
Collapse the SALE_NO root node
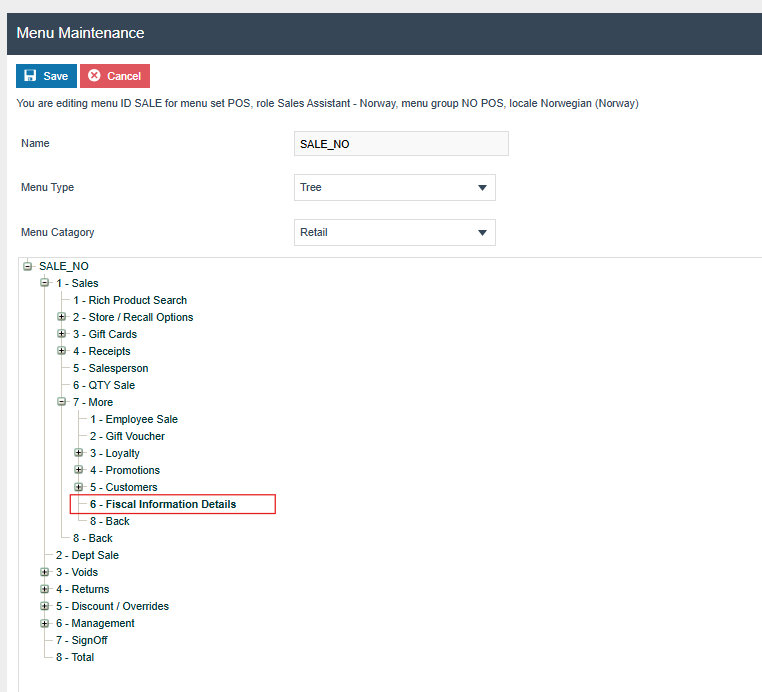tap(28, 266)
